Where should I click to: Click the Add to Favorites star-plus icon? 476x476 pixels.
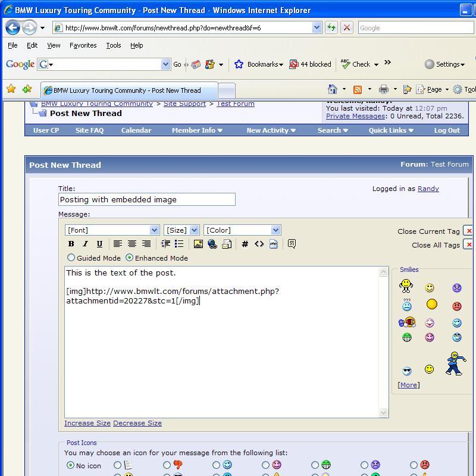click(27, 89)
